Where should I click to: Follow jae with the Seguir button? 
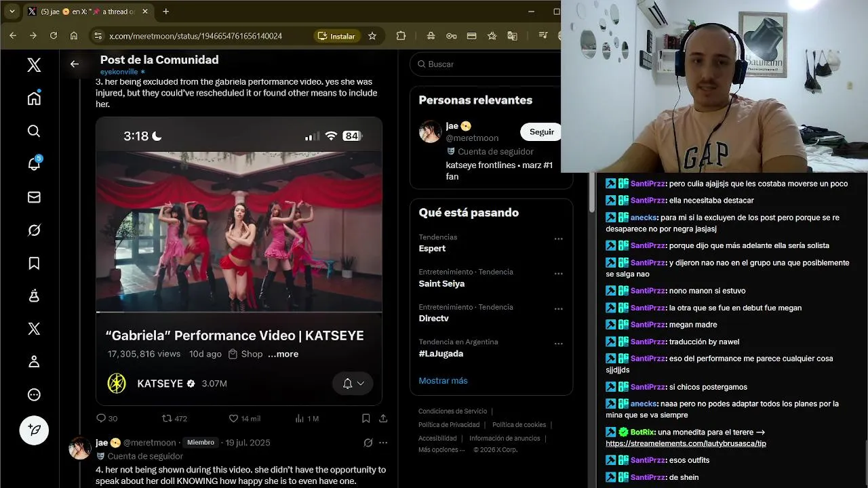coord(541,131)
